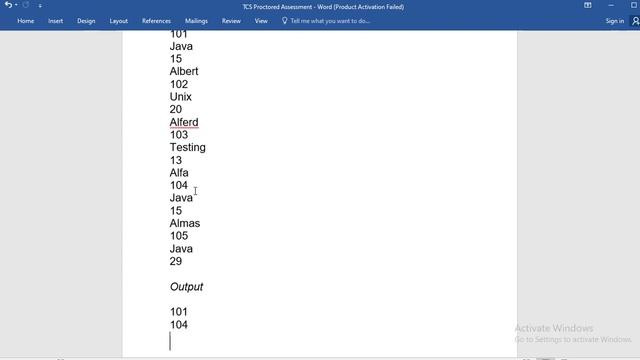Screen dimensions: 640x360
Task: Open the Home ribbon tab
Action: [26, 21]
